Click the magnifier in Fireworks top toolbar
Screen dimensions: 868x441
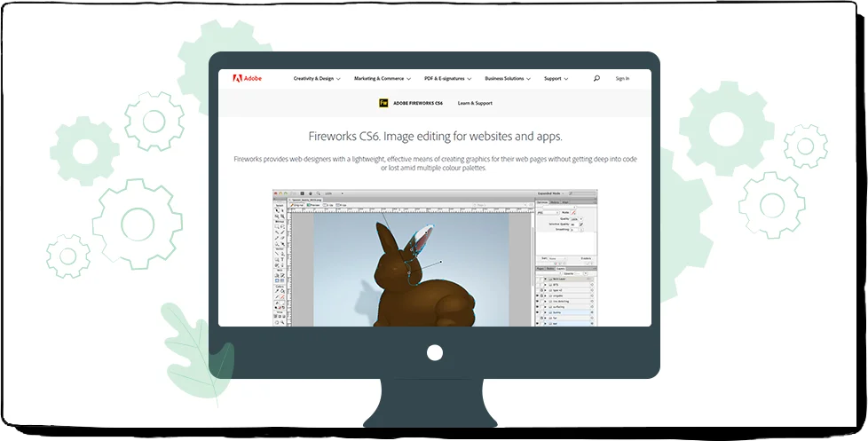pyautogui.click(x=319, y=193)
